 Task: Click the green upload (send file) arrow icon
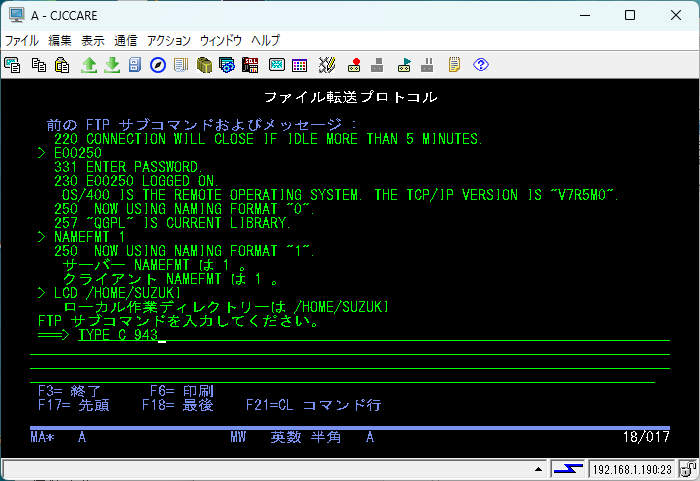coord(89,65)
